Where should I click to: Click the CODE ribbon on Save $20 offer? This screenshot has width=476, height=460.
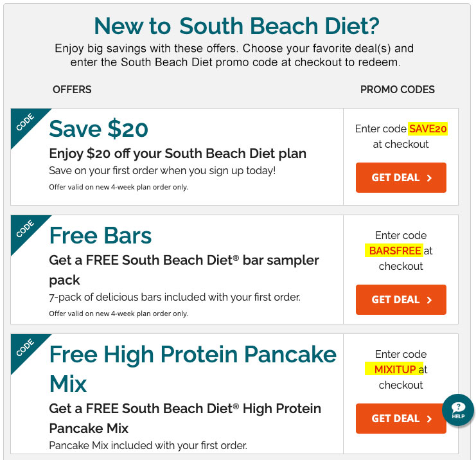(x=25, y=122)
